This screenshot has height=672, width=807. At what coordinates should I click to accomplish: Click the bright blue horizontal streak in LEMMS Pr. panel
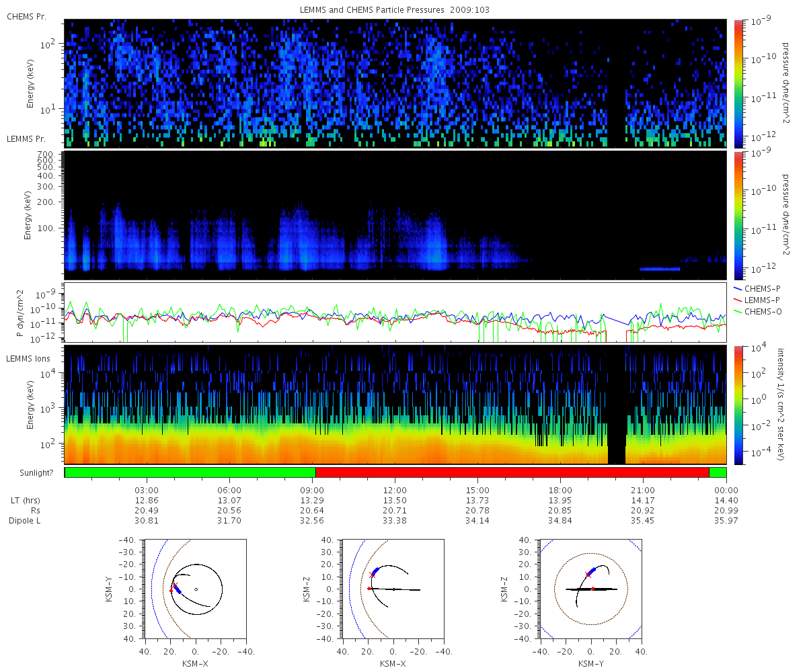(x=660, y=269)
